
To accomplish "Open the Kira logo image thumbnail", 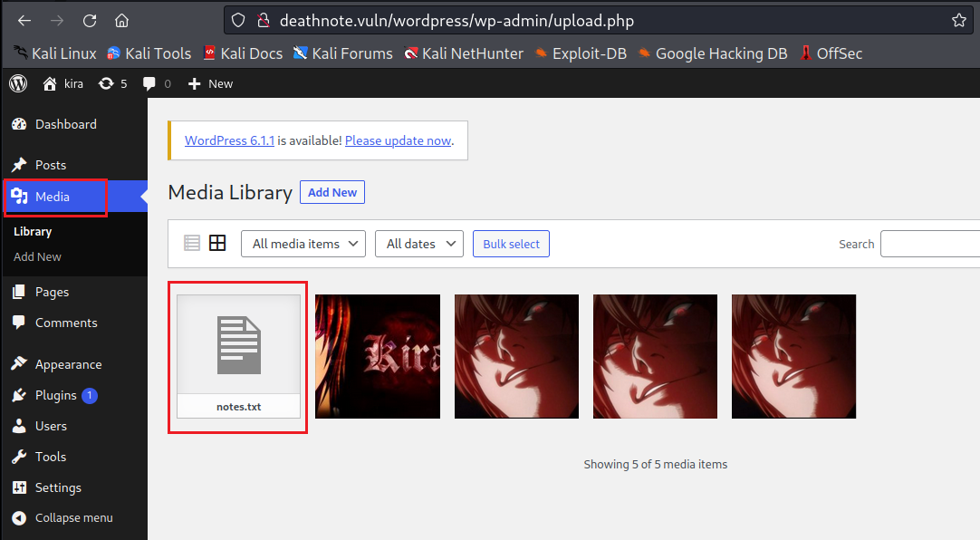I will coord(378,356).
